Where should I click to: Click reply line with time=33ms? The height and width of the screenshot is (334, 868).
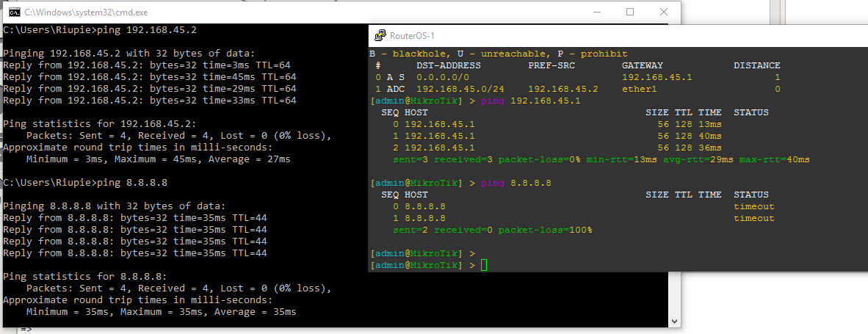coord(150,101)
